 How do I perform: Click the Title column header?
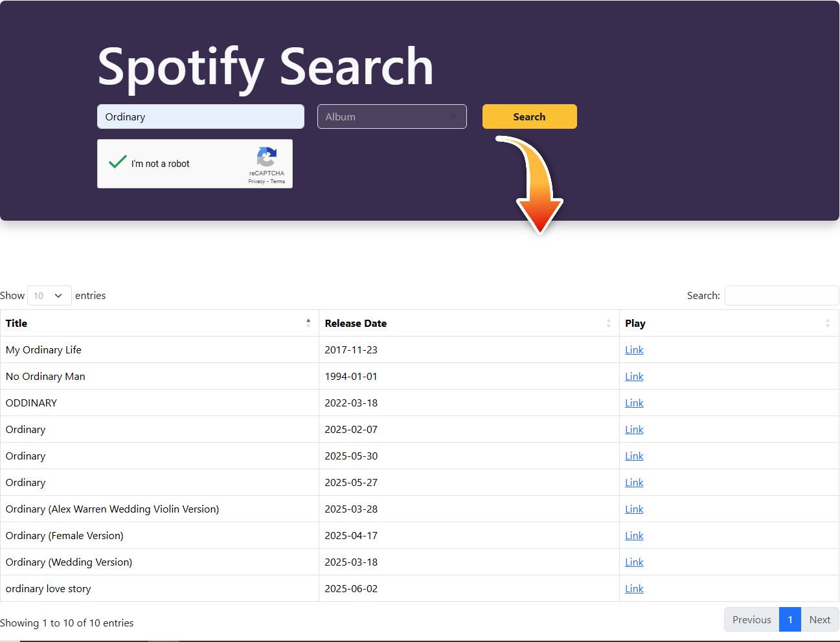click(159, 323)
